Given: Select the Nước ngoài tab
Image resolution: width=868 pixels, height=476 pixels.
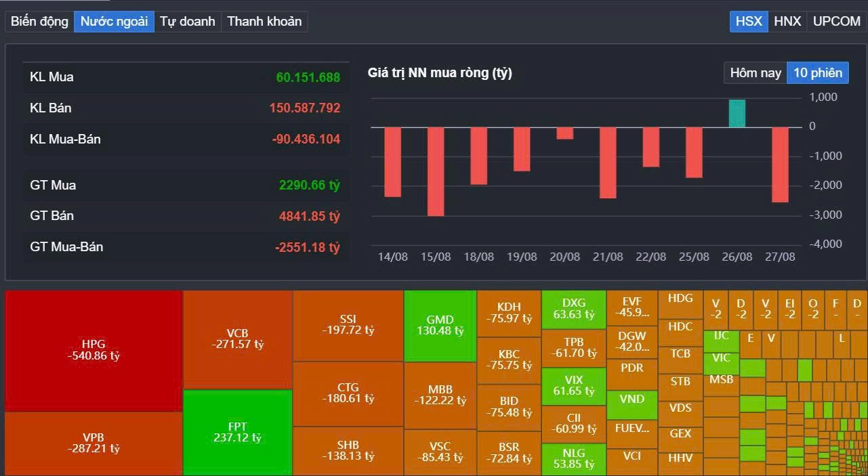Looking at the screenshot, I should [114, 22].
